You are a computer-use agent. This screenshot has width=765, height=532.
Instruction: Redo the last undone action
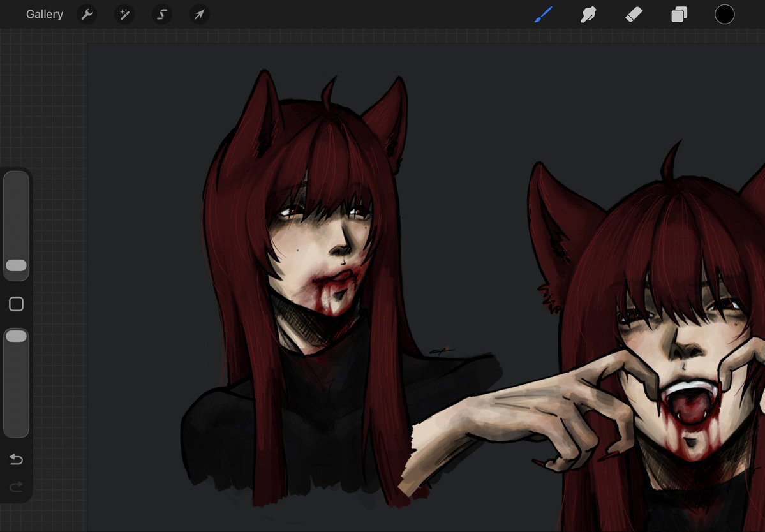[x=16, y=486]
